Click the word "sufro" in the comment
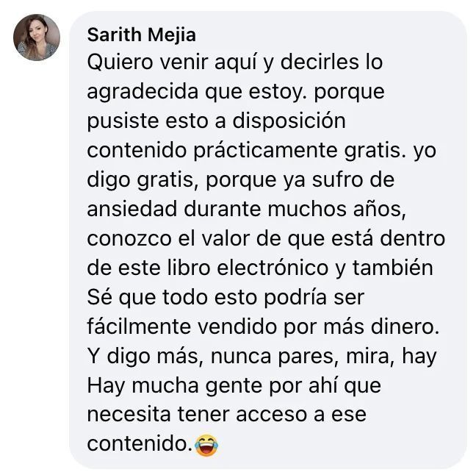Screen dimensions: 476x475 338,179
